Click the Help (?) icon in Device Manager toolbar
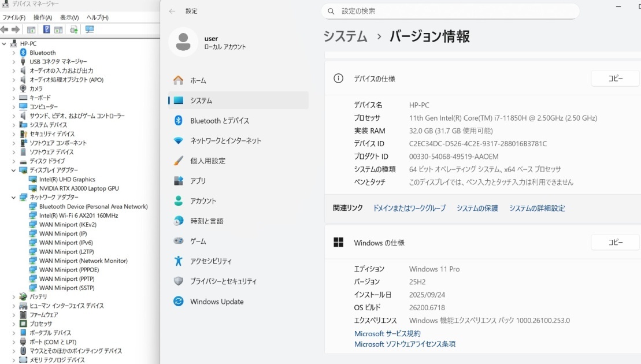Image resolution: width=641 pixels, height=364 pixels. pyautogui.click(x=46, y=29)
